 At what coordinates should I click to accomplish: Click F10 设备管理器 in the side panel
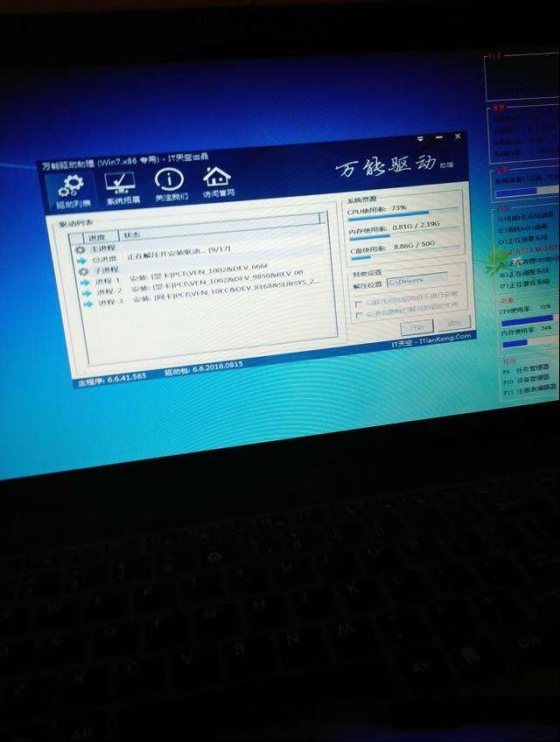(x=527, y=380)
